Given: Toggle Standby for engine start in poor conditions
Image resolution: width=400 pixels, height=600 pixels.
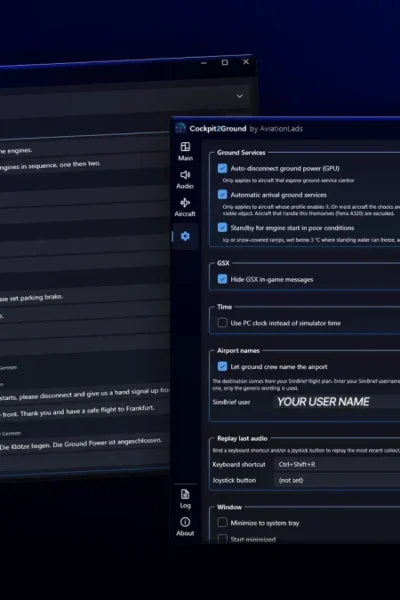Looking at the screenshot, I should pos(222,228).
